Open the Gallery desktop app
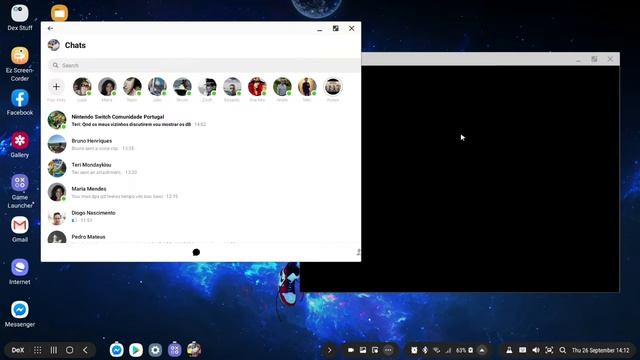Viewport: 640px width, 360px height. [x=20, y=145]
